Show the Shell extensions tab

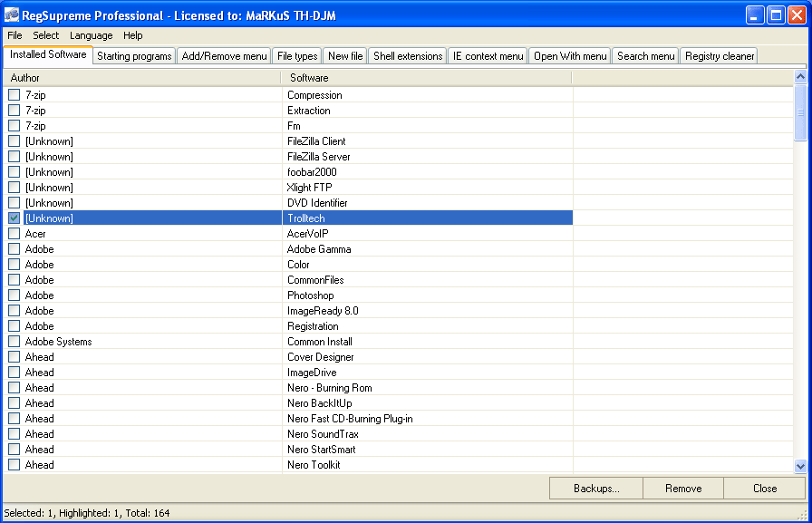(408, 56)
